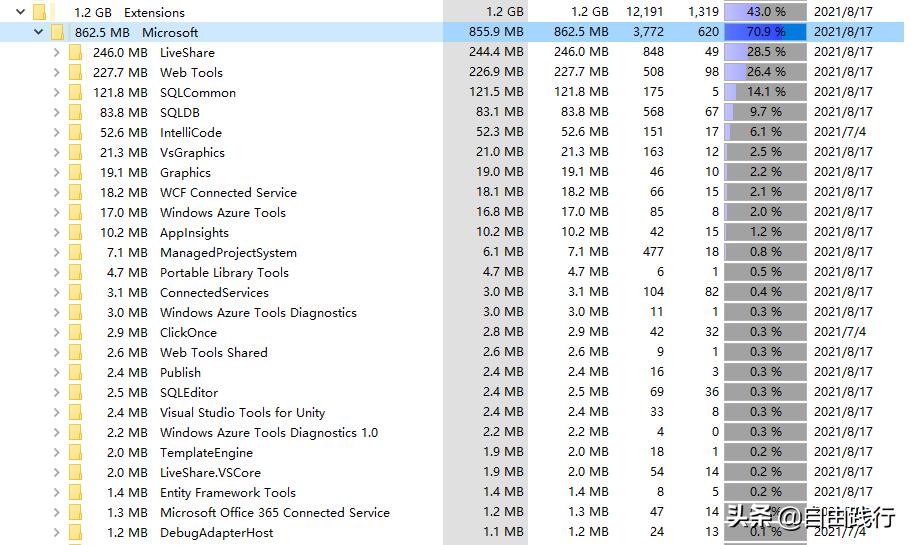Click the 43.0 % bar for Extensions
Image resolution: width=911 pixels, height=545 pixels.
click(765, 12)
